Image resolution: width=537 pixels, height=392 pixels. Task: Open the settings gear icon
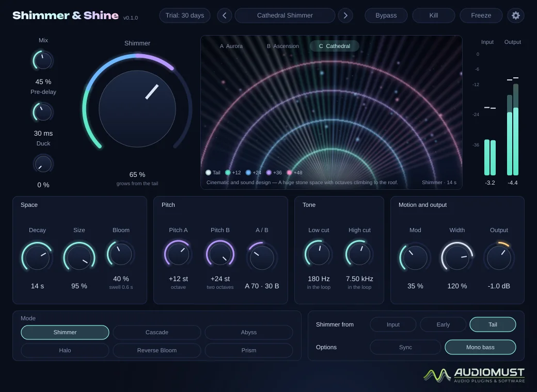(x=515, y=15)
